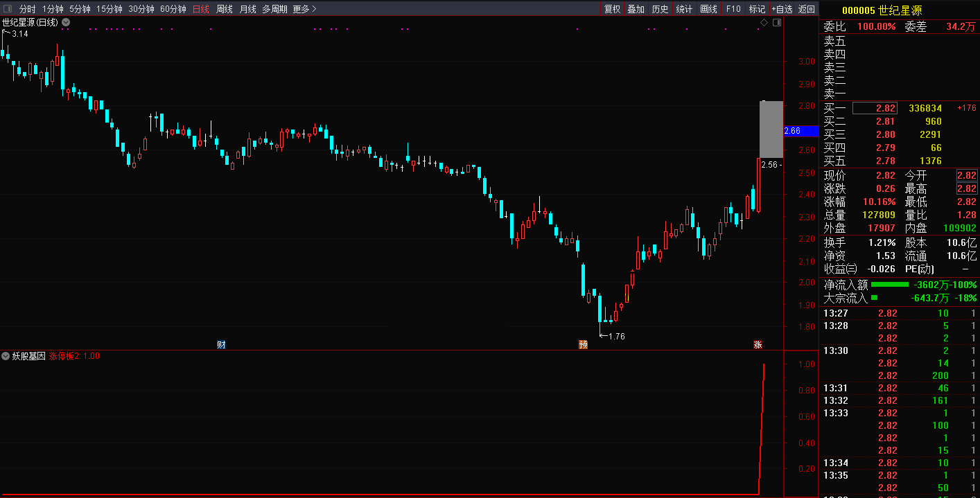Viewport: 980px width, 498px height.
Task: Switch to 1分钟 period tab
Action: 53,9
